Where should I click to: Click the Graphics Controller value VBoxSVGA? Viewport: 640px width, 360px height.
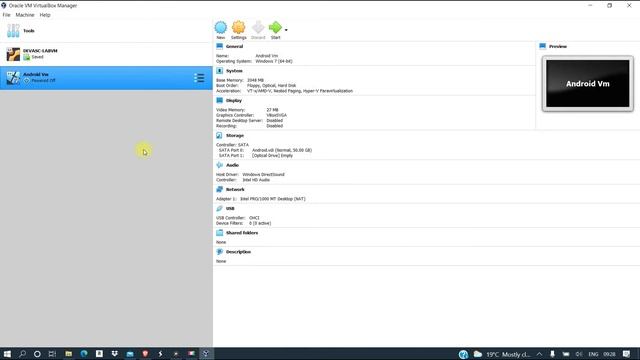click(276, 116)
